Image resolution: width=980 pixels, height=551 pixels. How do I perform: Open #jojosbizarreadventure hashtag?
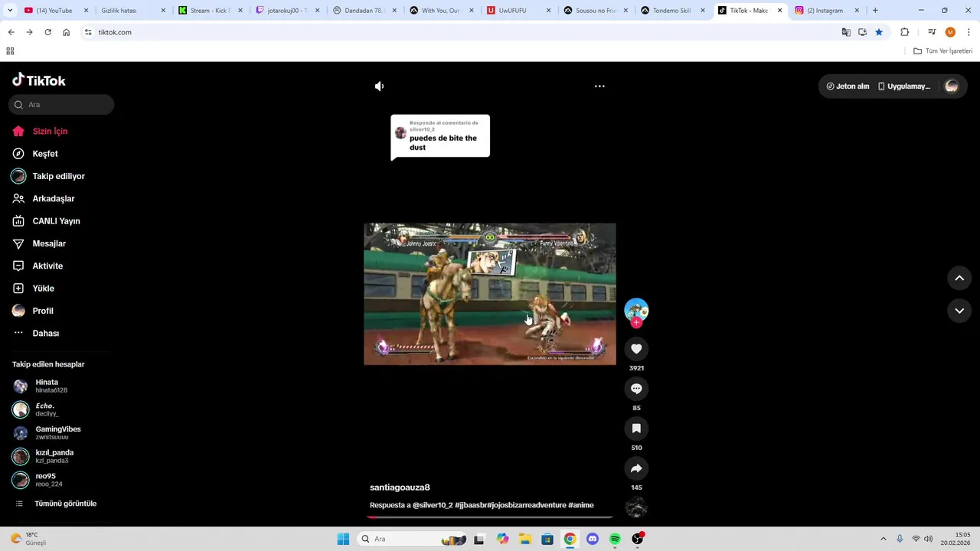[x=526, y=505]
